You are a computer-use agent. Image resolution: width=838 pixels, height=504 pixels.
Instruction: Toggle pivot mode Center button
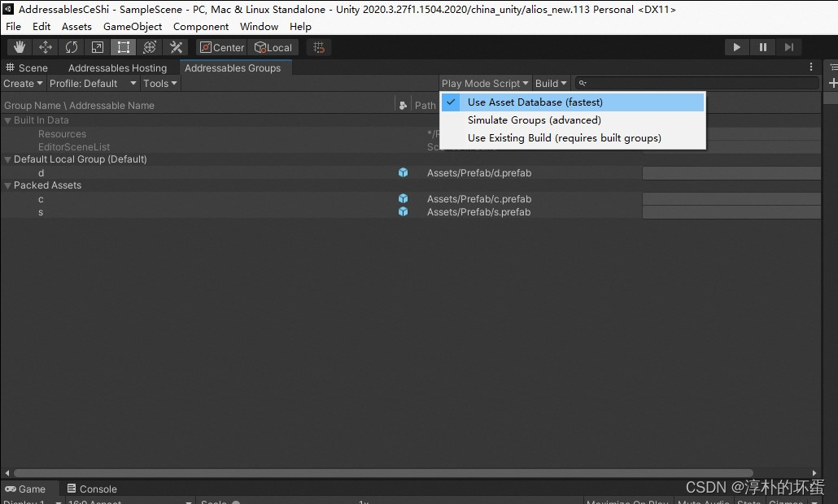221,47
